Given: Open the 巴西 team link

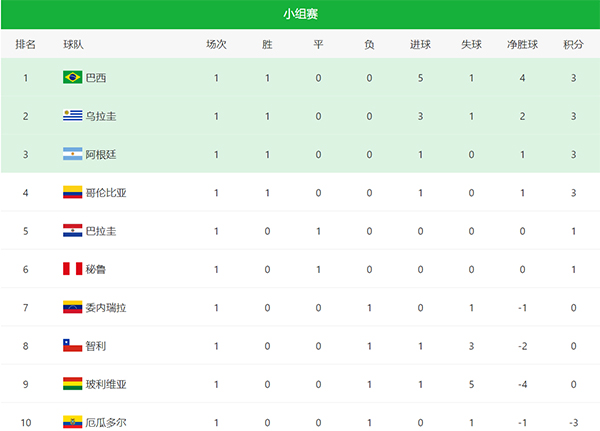Looking at the screenshot, I should [x=96, y=78].
